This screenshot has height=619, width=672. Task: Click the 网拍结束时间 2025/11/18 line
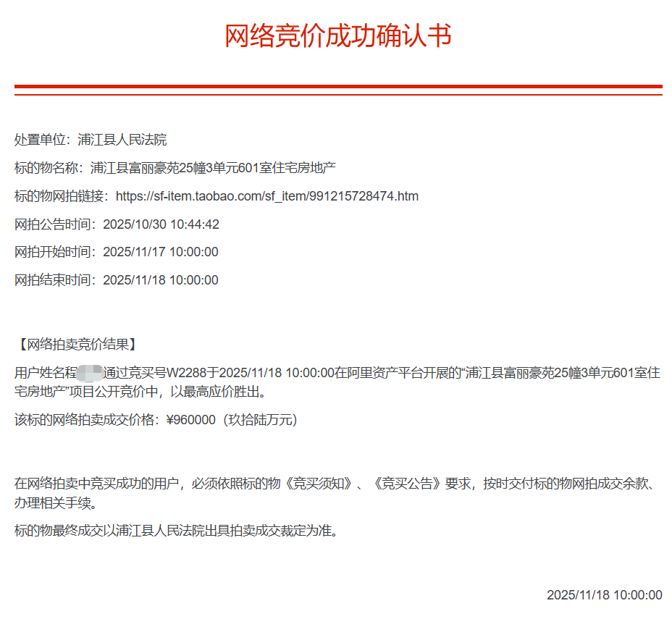116,280
